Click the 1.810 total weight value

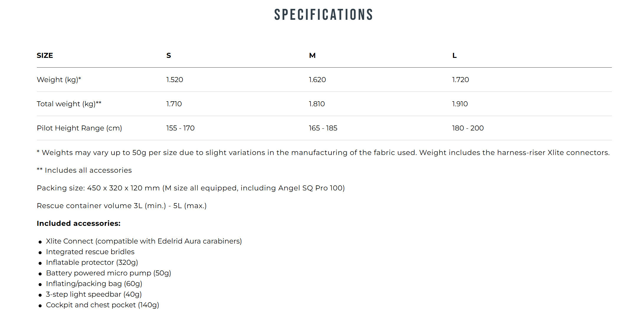317,104
